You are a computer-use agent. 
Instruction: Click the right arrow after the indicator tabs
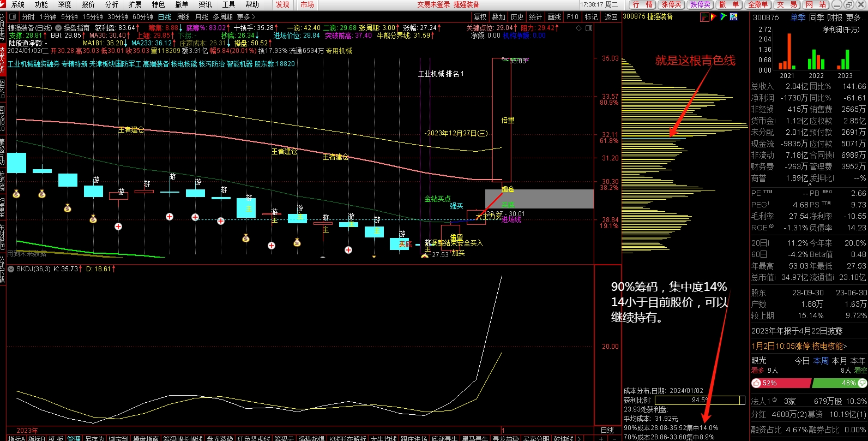pos(580,438)
